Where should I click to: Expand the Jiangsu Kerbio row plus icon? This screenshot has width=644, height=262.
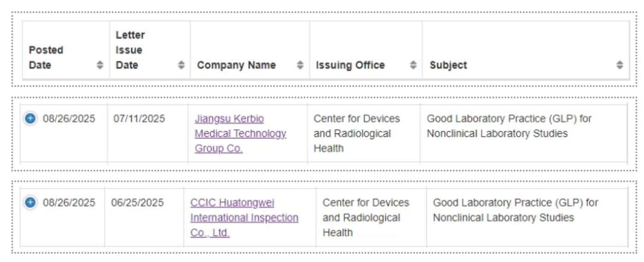[x=30, y=119]
